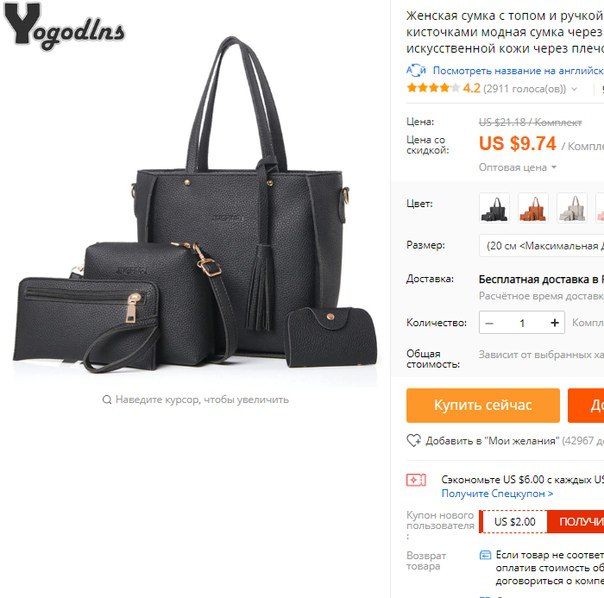The width and height of the screenshot is (604, 598).
Task: Click the heart wishlist icon
Action: 414,440
